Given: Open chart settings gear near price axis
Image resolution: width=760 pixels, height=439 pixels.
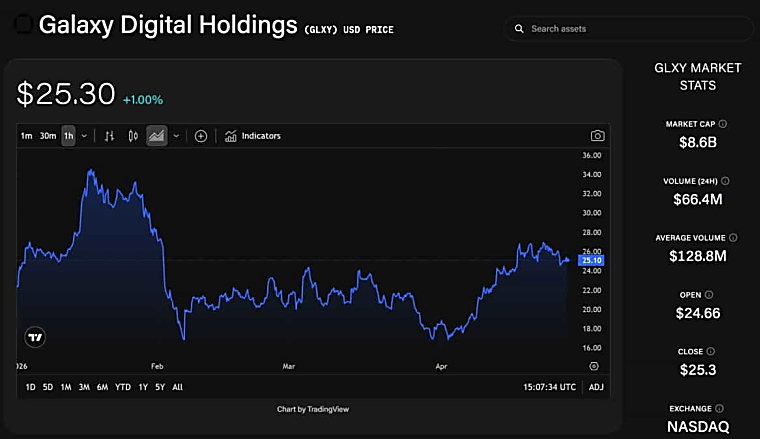Looking at the screenshot, I should click(x=594, y=366).
